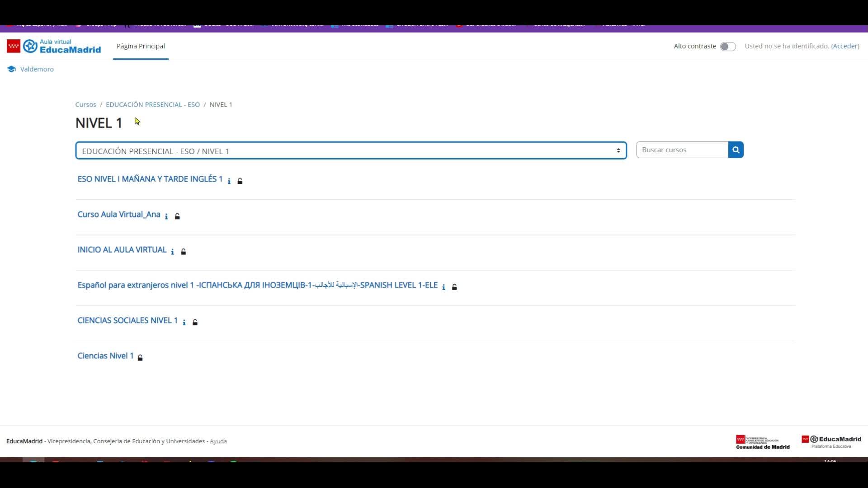Open the course category dropdown selector
Screen dimensions: 868x488
click(x=351, y=151)
